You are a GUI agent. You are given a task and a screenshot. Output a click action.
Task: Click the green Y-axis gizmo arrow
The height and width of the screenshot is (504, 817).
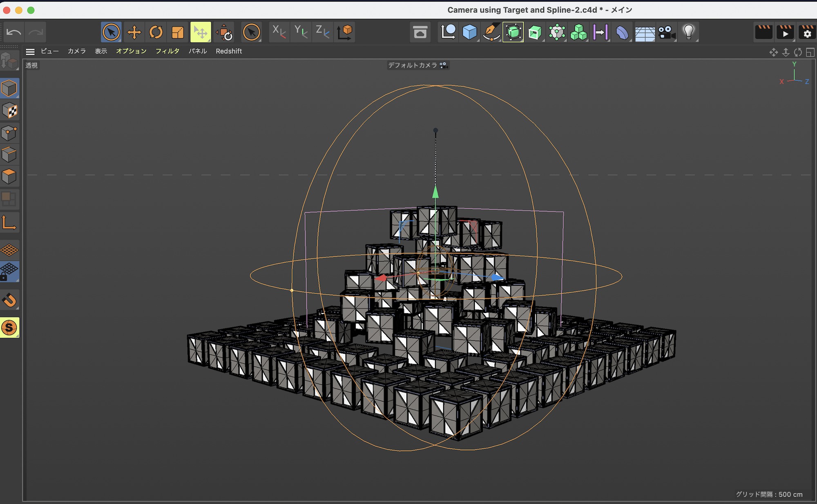click(x=435, y=192)
